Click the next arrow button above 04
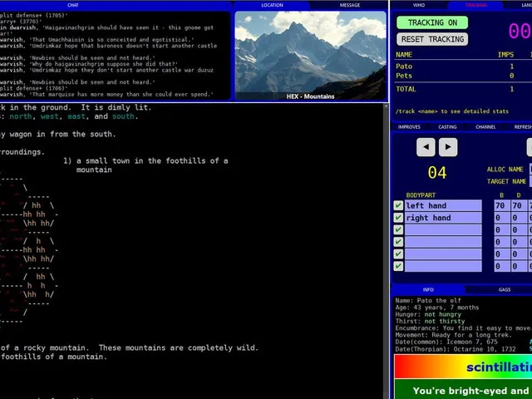This screenshot has width=532, height=399. pyautogui.click(x=448, y=147)
